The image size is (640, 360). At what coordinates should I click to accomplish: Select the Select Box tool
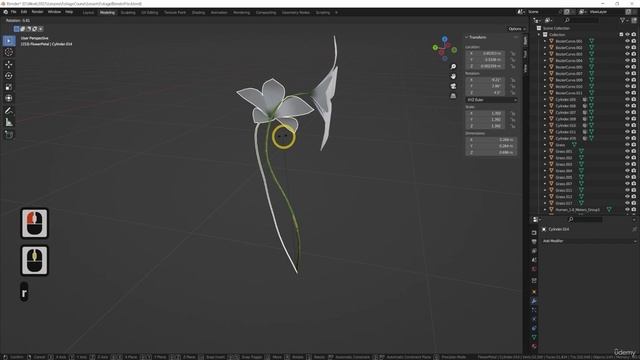(x=9, y=41)
